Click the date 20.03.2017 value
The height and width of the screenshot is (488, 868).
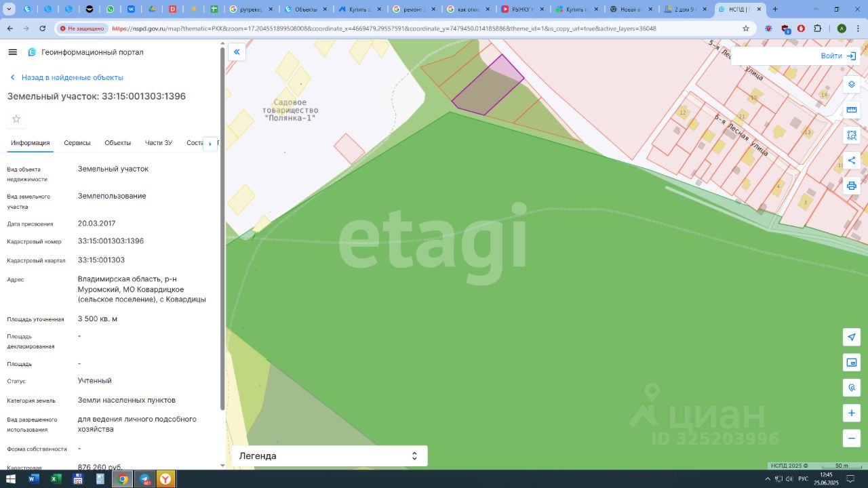click(97, 224)
